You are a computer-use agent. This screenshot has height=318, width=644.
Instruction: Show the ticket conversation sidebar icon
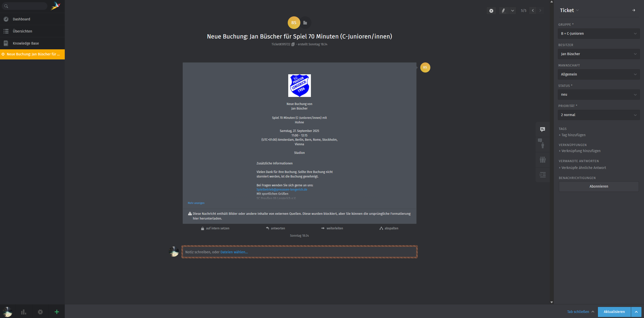(x=542, y=129)
